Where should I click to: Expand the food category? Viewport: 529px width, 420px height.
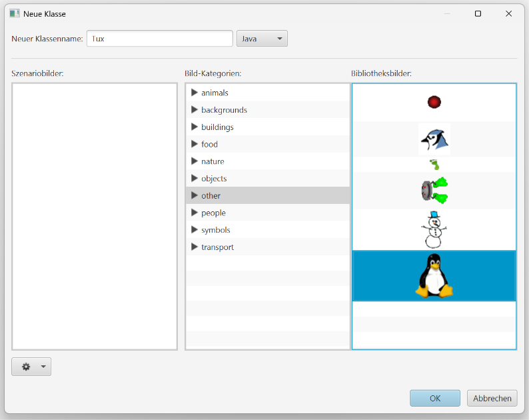[195, 144]
